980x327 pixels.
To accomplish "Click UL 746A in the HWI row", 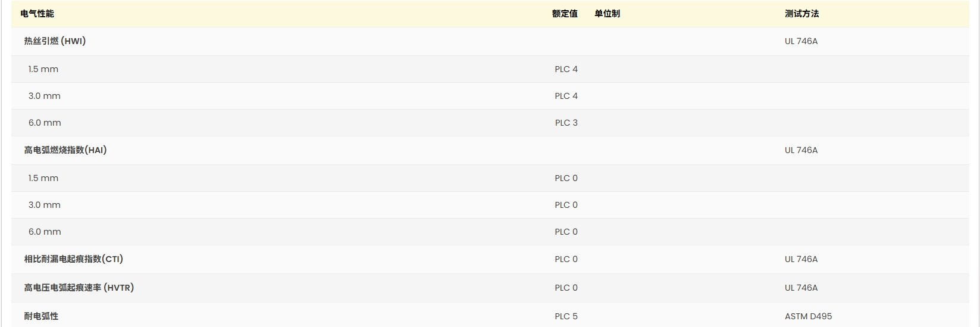I will point(801,41).
